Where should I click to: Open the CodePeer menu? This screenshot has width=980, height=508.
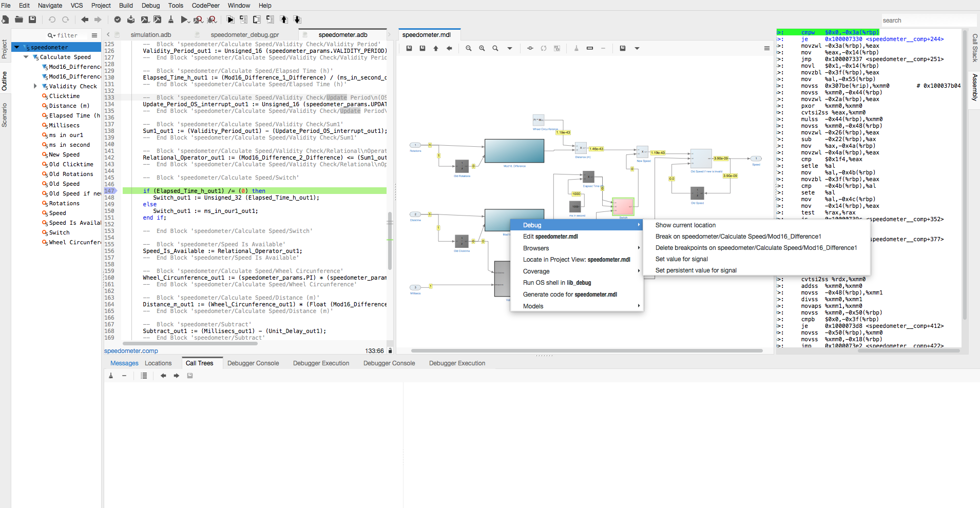(205, 6)
